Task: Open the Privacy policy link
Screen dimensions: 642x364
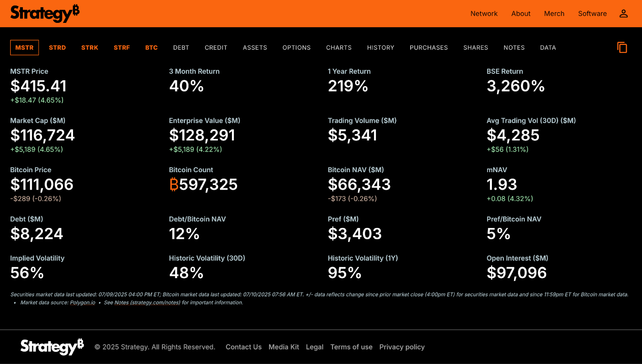Action: [x=402, y=347]
